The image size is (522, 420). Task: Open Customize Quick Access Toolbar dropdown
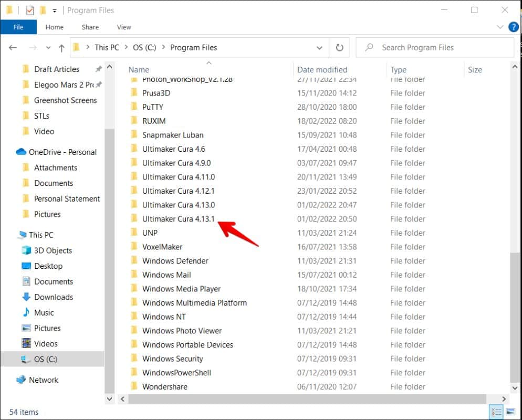55,10
